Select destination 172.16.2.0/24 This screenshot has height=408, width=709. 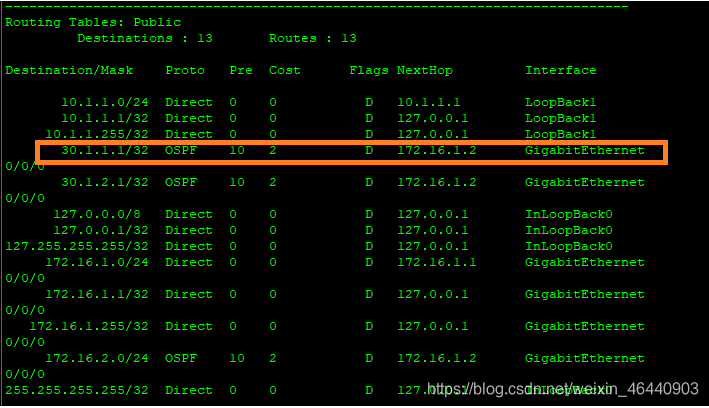click(x=97, y=358)
